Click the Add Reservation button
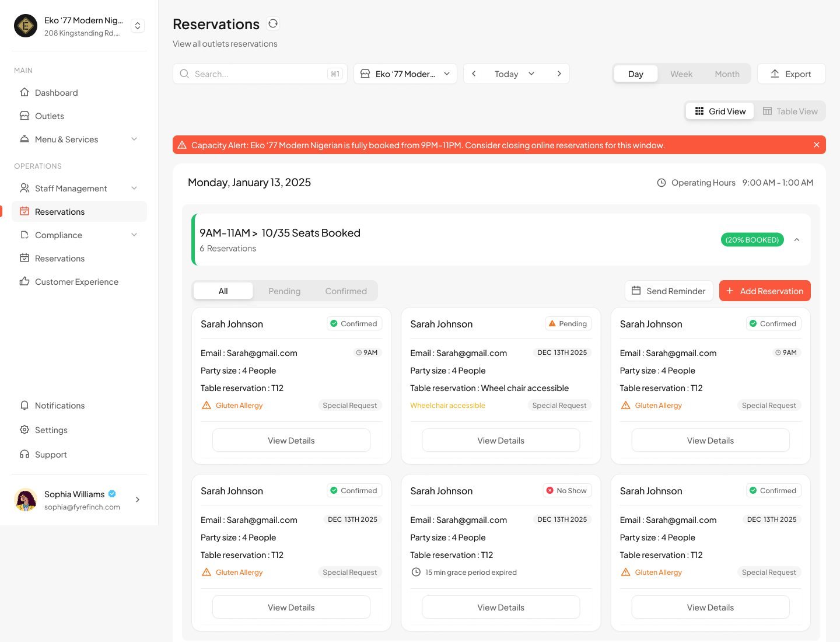This screenshot has width=840, height=642. click(x=765, y=291)
